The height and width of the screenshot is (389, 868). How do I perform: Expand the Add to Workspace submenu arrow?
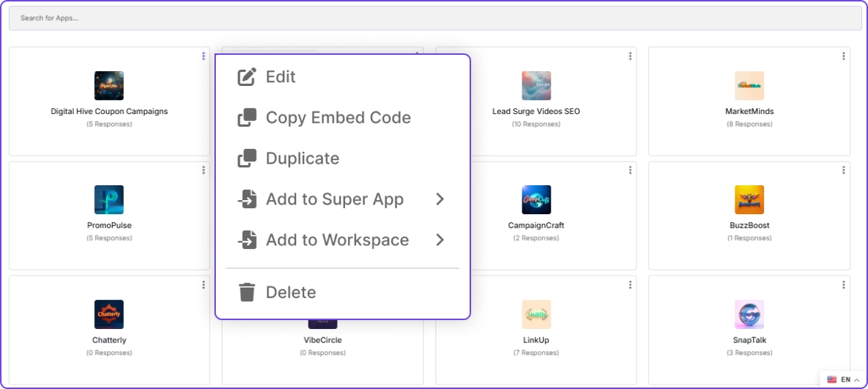(x=440, y=240)
